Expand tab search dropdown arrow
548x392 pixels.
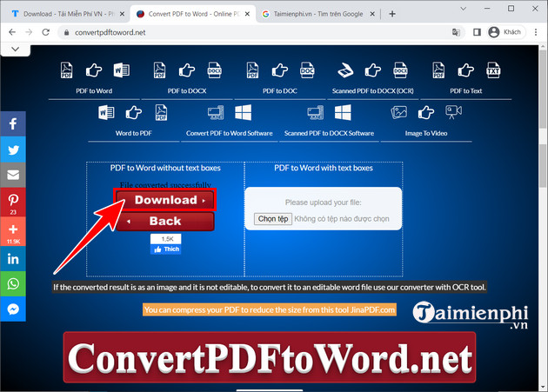[x=464, y=9]
